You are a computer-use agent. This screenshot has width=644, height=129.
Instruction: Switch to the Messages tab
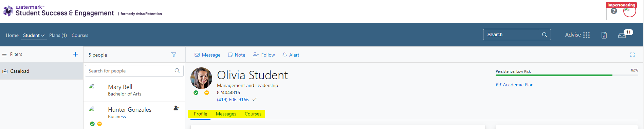point(226,114)
